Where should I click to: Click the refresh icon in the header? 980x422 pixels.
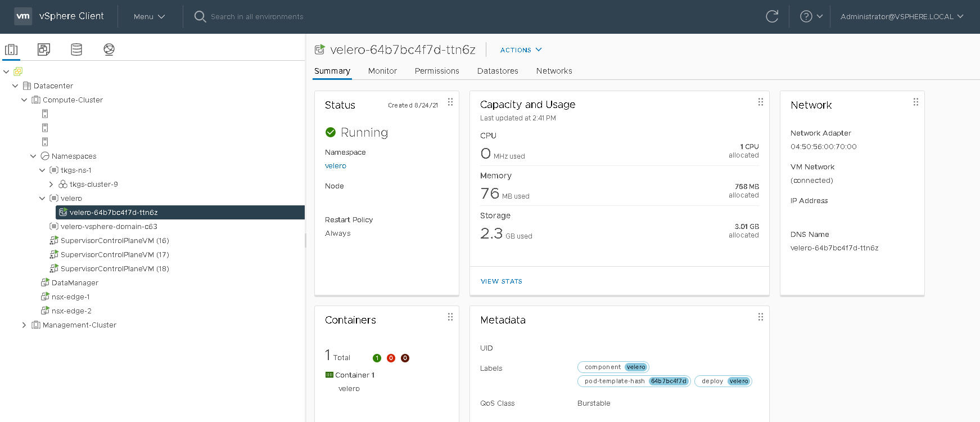tap(772, 16)
